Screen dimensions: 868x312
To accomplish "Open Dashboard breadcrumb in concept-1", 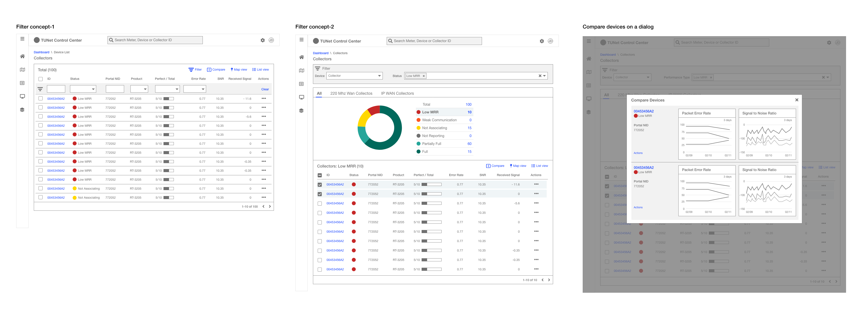I will (x=41, y=52).
